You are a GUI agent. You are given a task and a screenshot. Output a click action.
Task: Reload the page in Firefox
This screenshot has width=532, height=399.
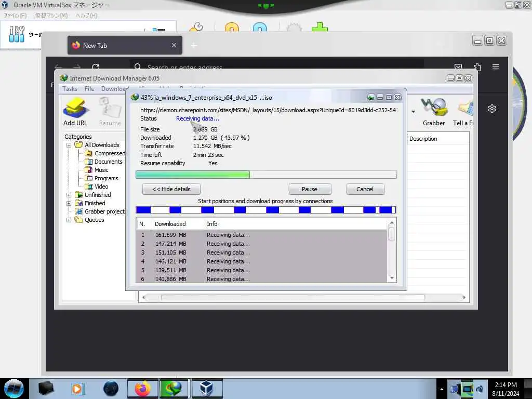96,67
